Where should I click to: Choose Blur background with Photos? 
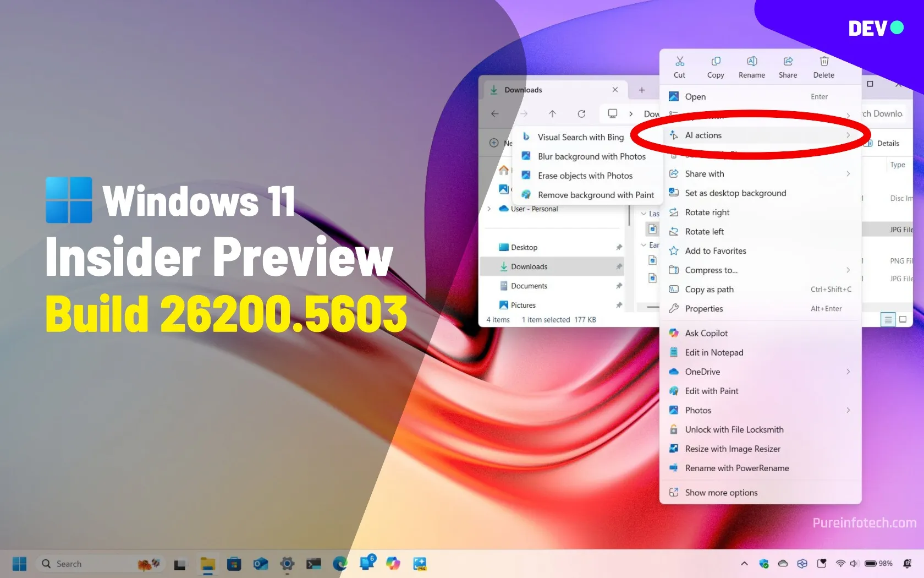(x=588, y=156)
